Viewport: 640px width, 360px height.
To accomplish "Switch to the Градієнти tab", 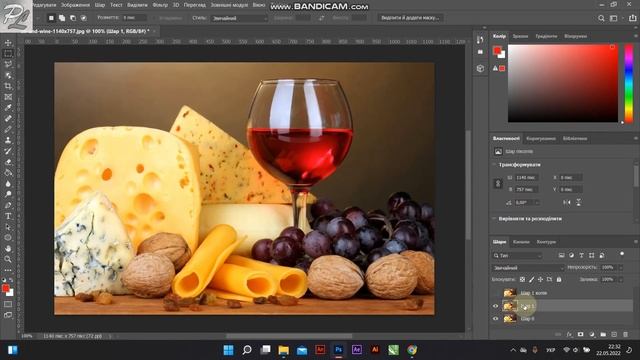I will [546, 36].
